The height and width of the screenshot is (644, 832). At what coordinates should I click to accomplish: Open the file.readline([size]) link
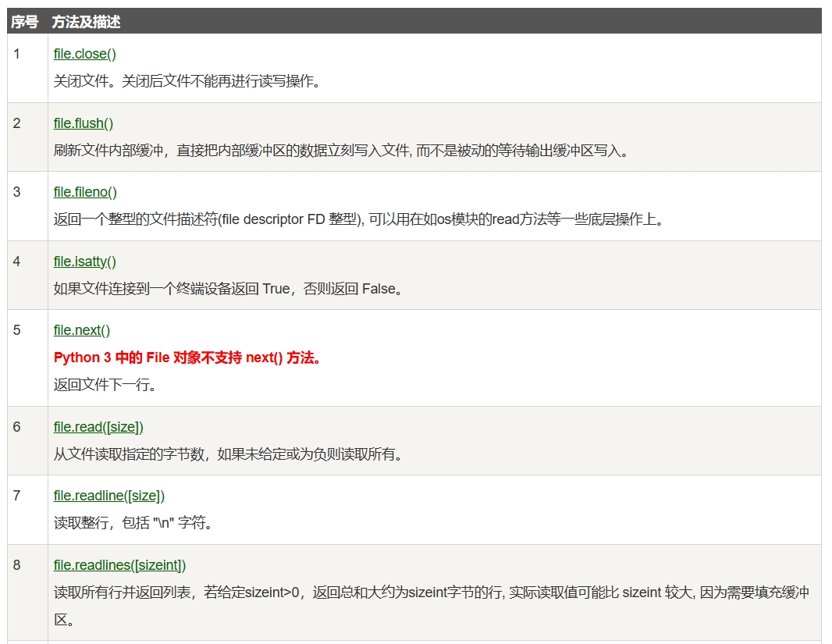tap(109, 496)
